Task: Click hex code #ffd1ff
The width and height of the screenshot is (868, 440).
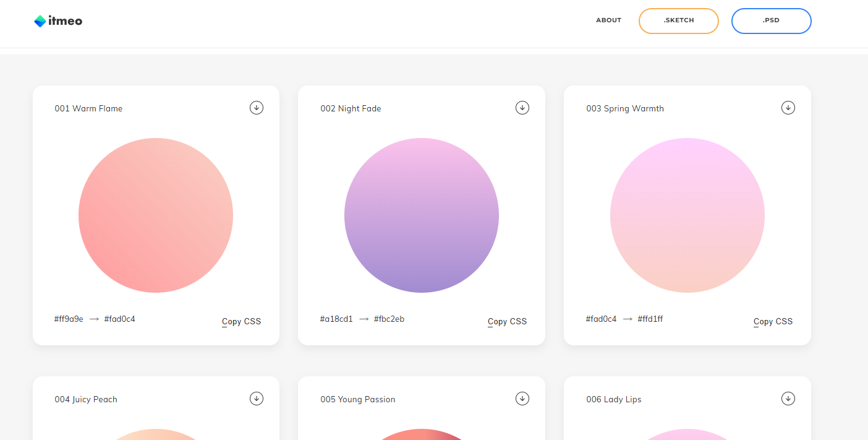Action: tap(650, 319)
